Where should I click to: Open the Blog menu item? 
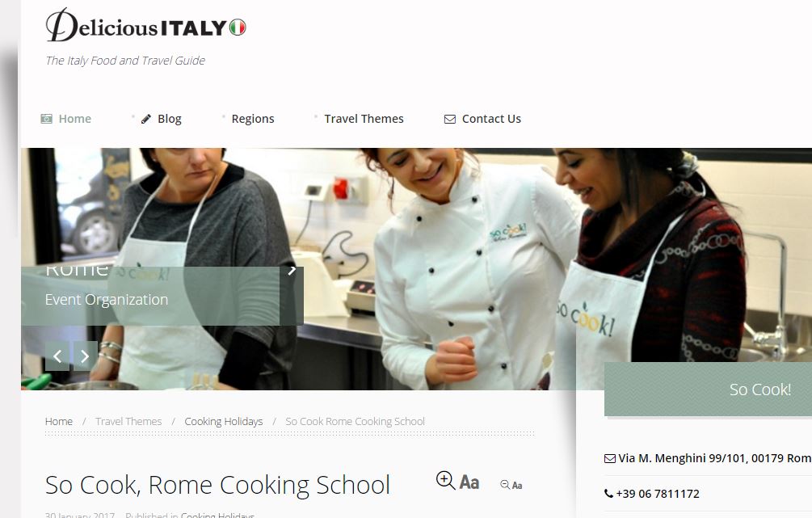click(170, 119)
